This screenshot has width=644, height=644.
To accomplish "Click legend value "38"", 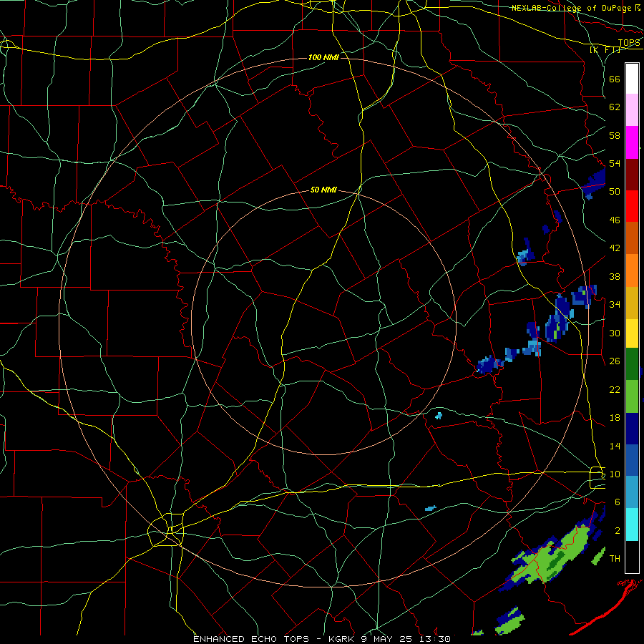I will 615,276.
